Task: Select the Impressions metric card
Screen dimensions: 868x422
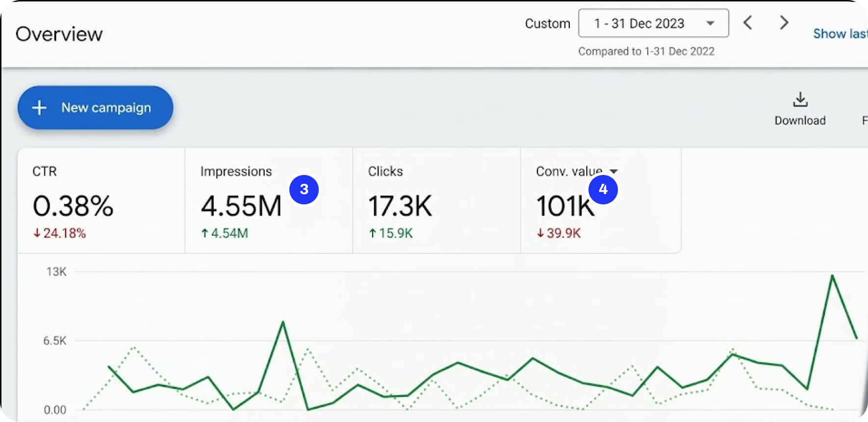Action: pyautogui.click(x=269, y=201)
